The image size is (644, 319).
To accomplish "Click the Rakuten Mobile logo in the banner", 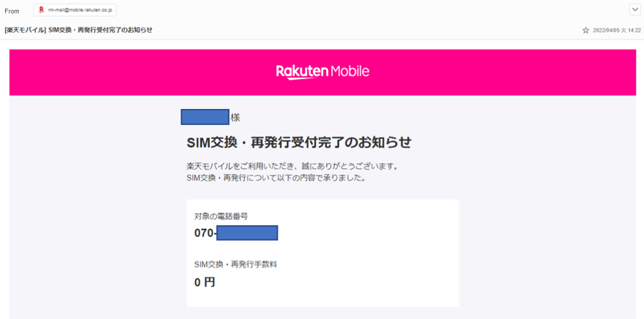I will pyautogui.click(x=322, y=72).
